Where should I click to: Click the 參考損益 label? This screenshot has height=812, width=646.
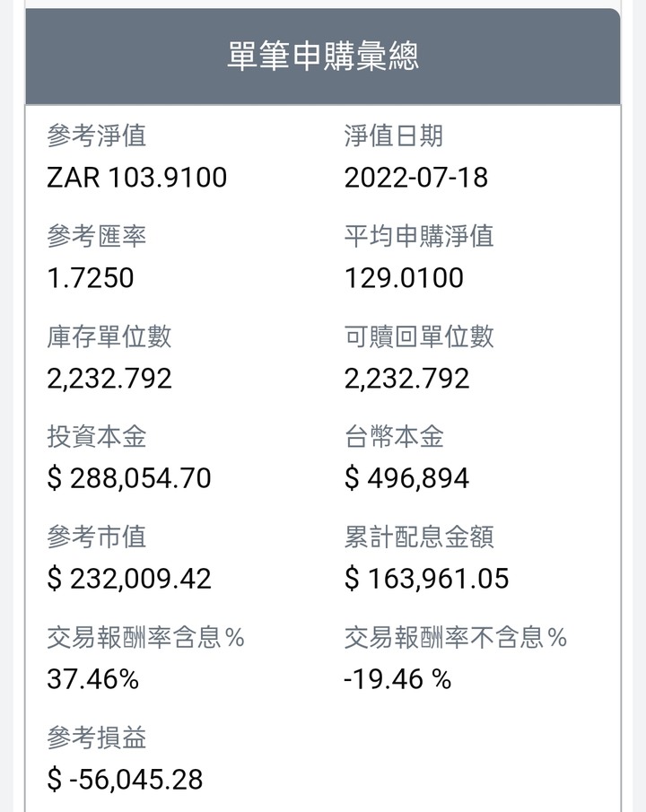96,738
